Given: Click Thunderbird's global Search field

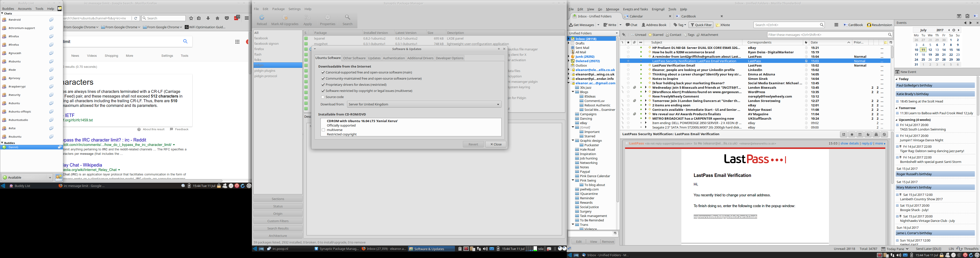Looking at the screenshot, I should point(789,25).
